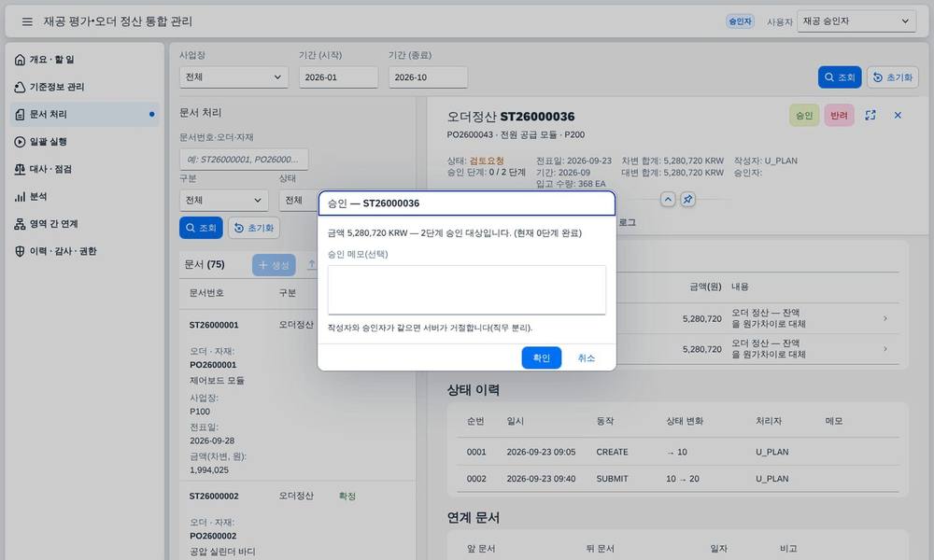Click the 기간 (종료) 2026-10 field

[x=428, y=77]
